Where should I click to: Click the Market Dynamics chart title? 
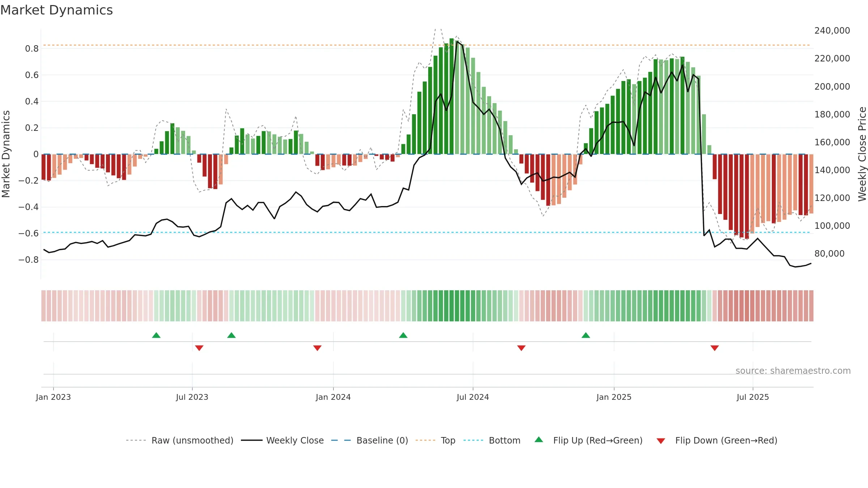tap(56, 10)
